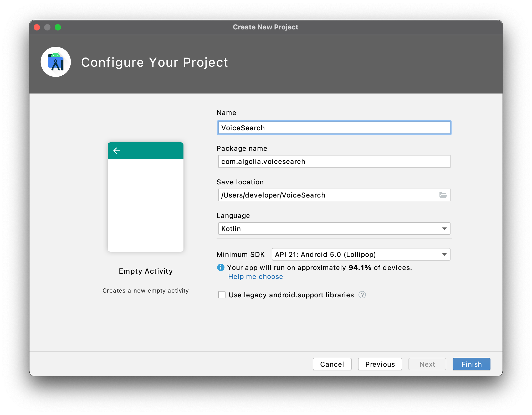The height and width of the screenshot is (415, 532).
Task: Click the Package name field com.algolia.voicesearch
Action: pyautogui.click(x=334, y=161)
